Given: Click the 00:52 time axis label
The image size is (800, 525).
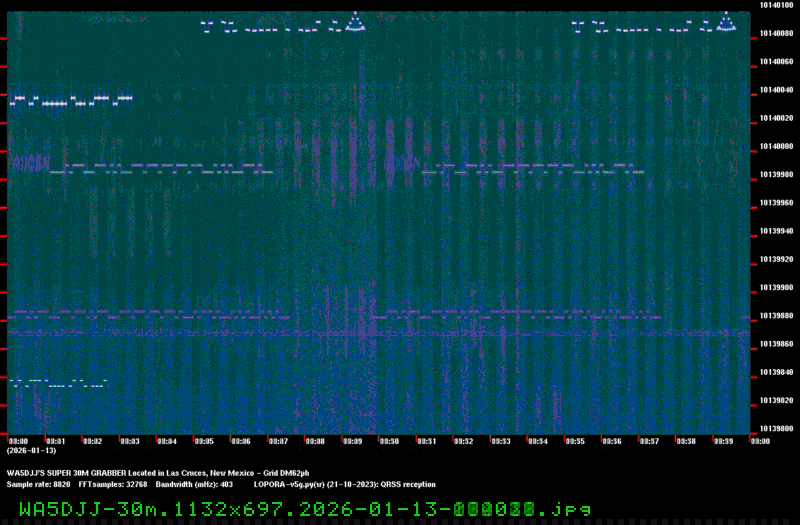Looking at the screenshot, I should [464, 441].
